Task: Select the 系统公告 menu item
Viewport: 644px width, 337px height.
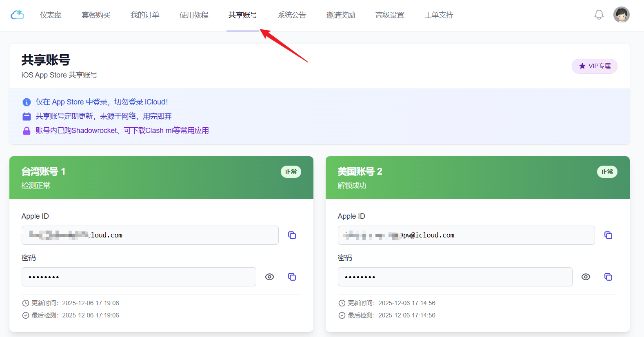Action: tap(292, 15)
